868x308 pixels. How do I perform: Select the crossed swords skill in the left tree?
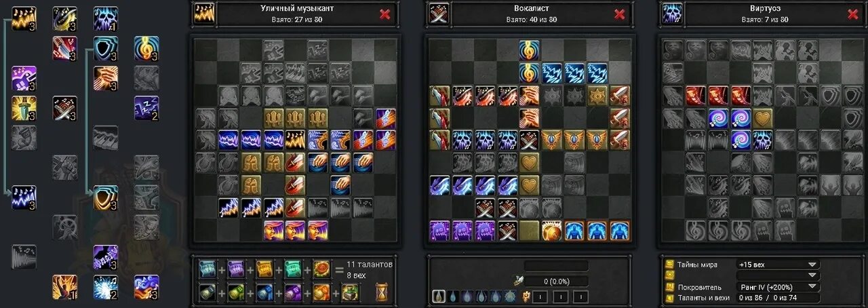coord(65,109)
